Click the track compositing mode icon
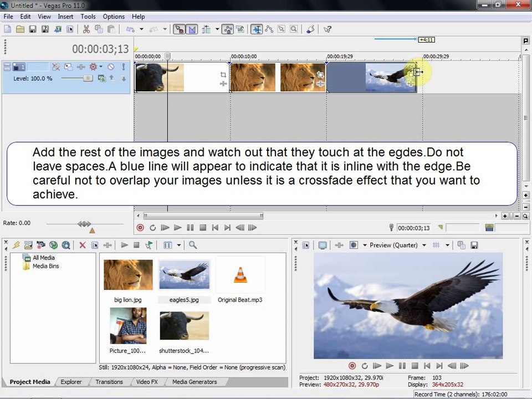 coord(101,78)
